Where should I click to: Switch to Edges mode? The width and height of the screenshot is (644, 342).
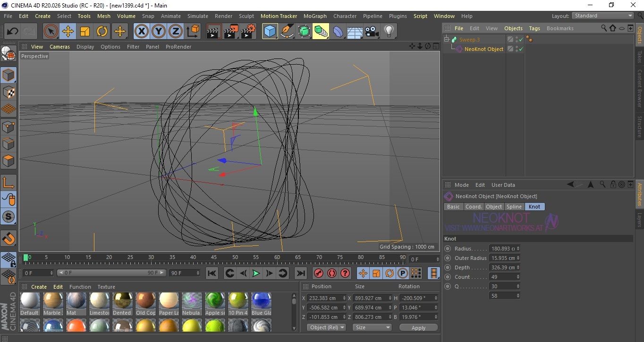8,143
